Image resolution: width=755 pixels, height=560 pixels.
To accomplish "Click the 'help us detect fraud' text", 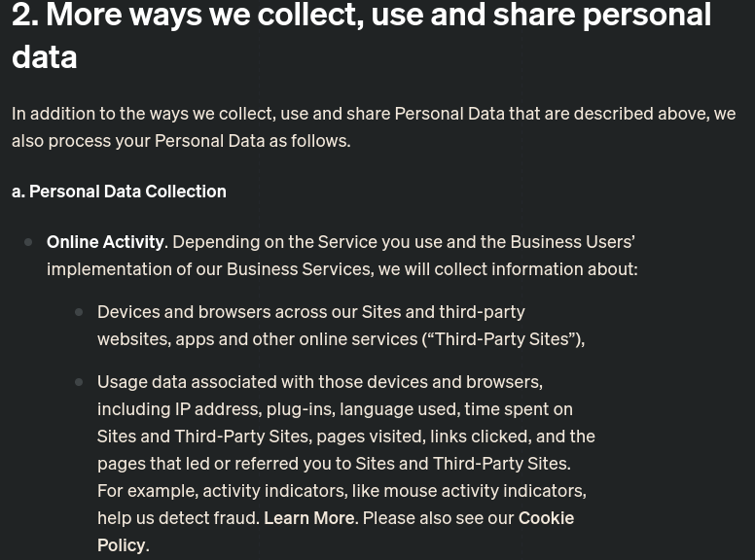I will 177,517.
